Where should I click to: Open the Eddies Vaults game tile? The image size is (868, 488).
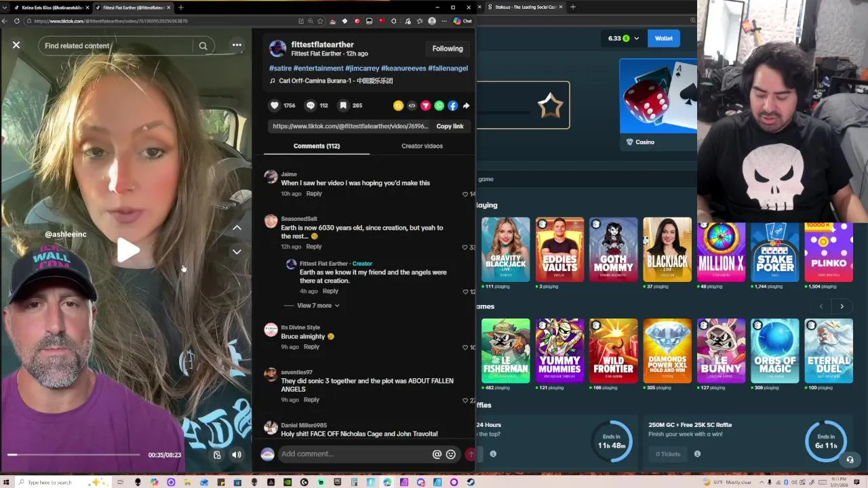click(x=559, y=249)
